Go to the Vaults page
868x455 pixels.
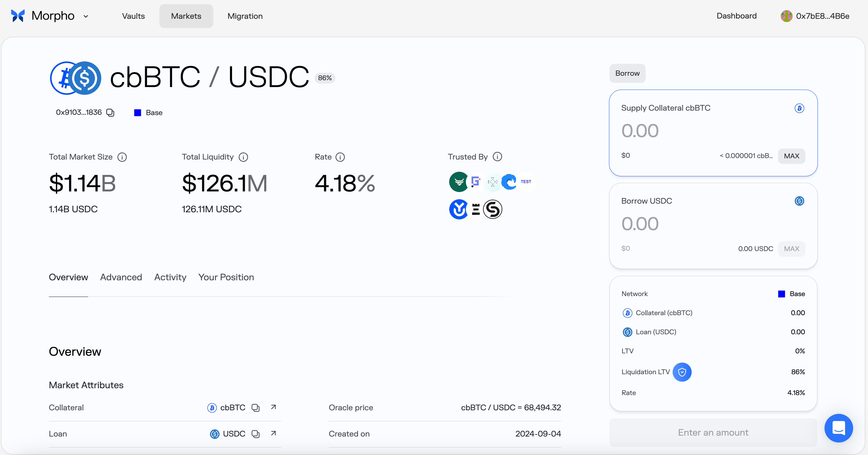tap(133, 16)
